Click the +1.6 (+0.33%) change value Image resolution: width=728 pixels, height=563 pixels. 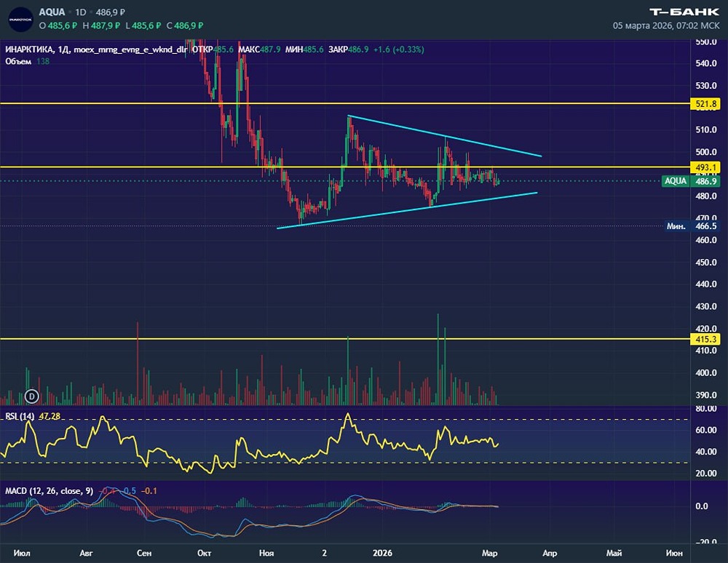pyautogui.click(x=399, y=49)
